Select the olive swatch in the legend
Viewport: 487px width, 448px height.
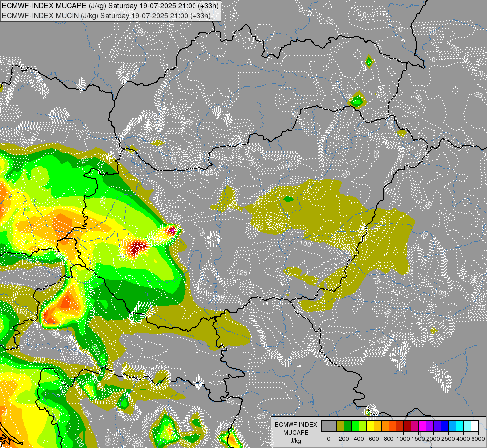pyautogui.click(x=340, y=426)
